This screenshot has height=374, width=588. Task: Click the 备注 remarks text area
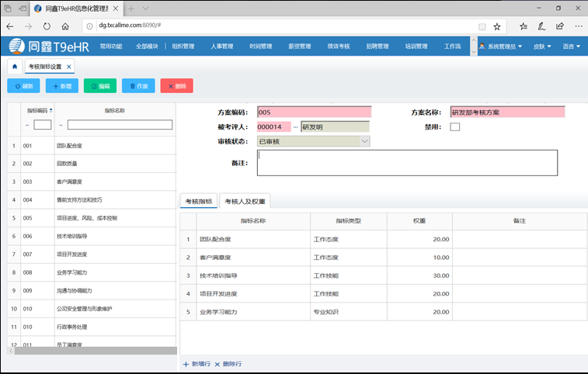(x=407, y=162)
